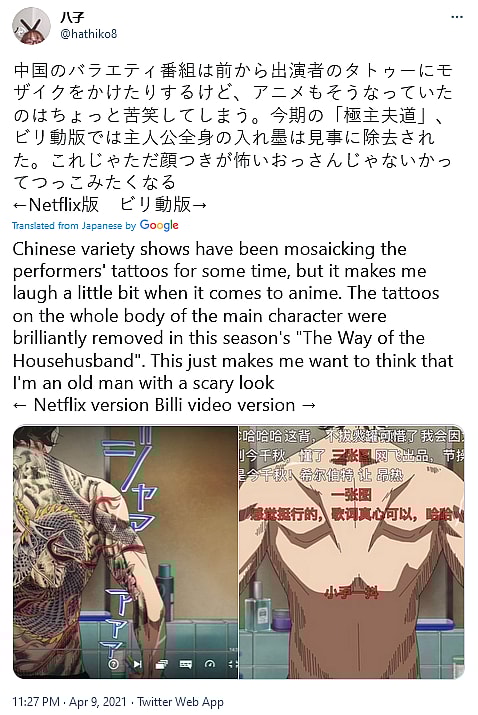Open the right Bilibili version image
The width and height of the screenshot is (478, 715).
click(352, 552)
